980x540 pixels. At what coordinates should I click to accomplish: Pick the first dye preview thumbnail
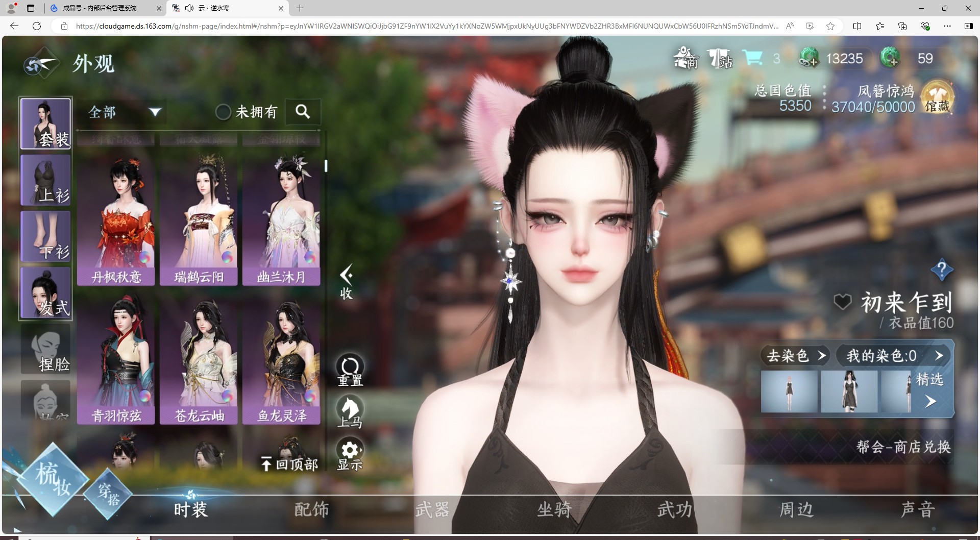click(789, 391)
